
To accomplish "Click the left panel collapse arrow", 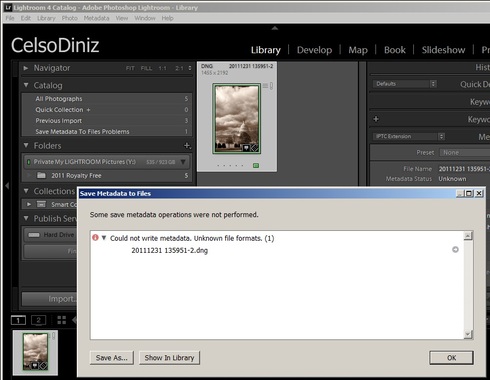I will 7,186.
